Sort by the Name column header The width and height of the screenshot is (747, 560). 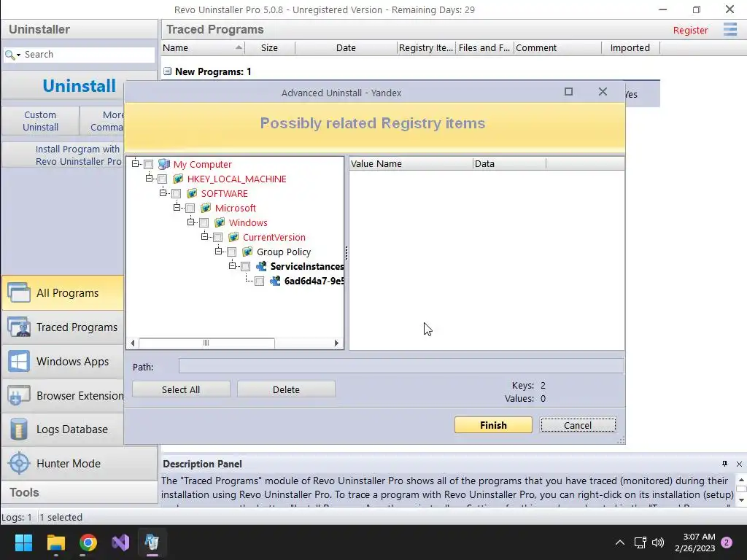203,47
